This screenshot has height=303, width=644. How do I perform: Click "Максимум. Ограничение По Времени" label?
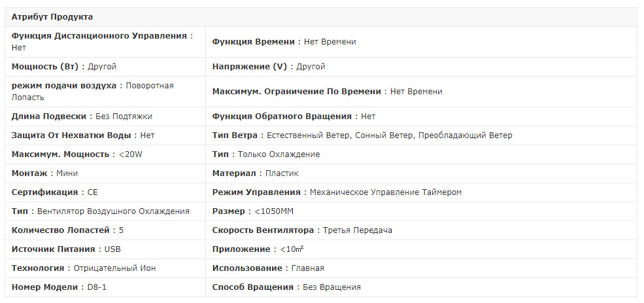(x=296, y=92)
